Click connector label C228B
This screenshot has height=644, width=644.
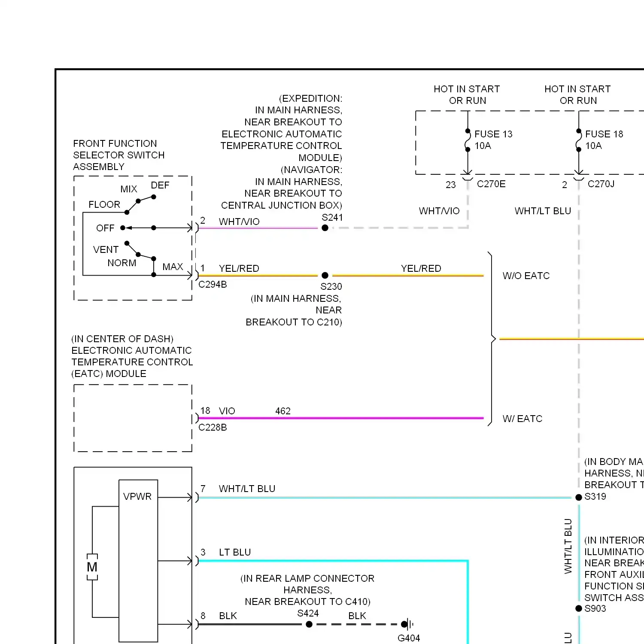click(213, 427)
